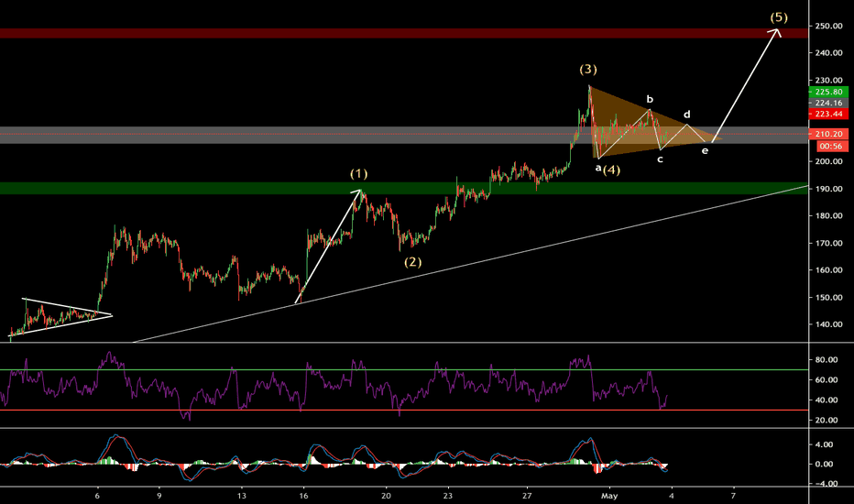The height and width of the screenshot is (504, 854).
Task: Select the triangle sub-wave d label
Action: pos(687,115)
